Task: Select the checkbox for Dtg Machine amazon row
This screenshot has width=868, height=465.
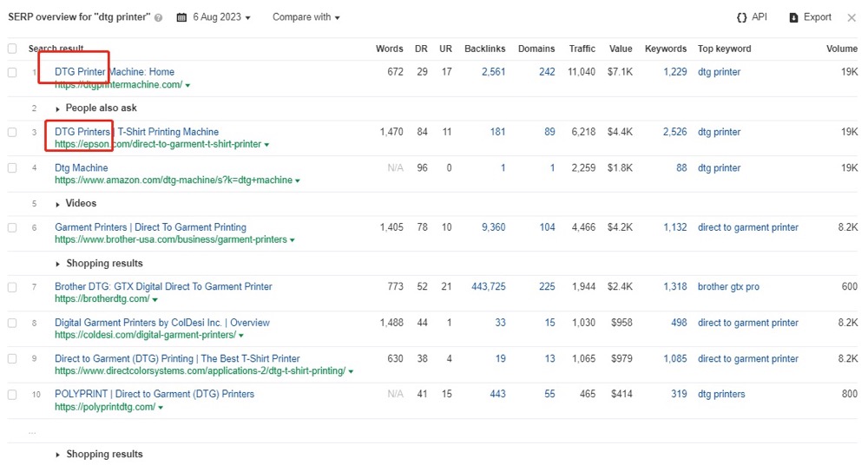Action: click(12, 167)
